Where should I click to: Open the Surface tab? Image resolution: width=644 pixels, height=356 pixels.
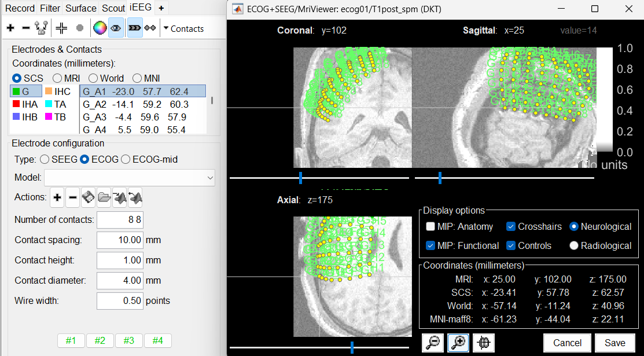point(80,8)
